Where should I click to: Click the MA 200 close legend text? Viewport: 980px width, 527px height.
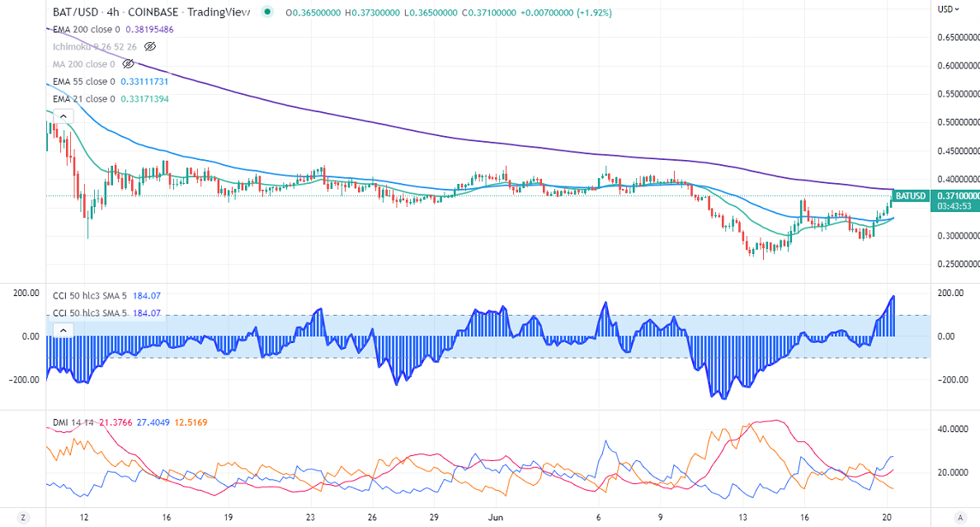(x=84, y=64)
